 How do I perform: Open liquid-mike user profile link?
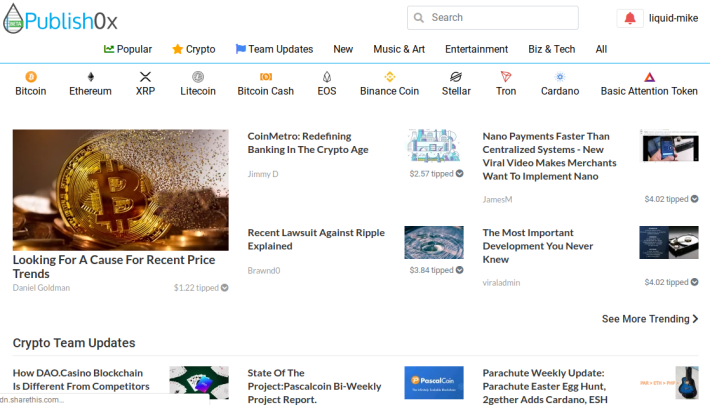[x=673, y=18]
